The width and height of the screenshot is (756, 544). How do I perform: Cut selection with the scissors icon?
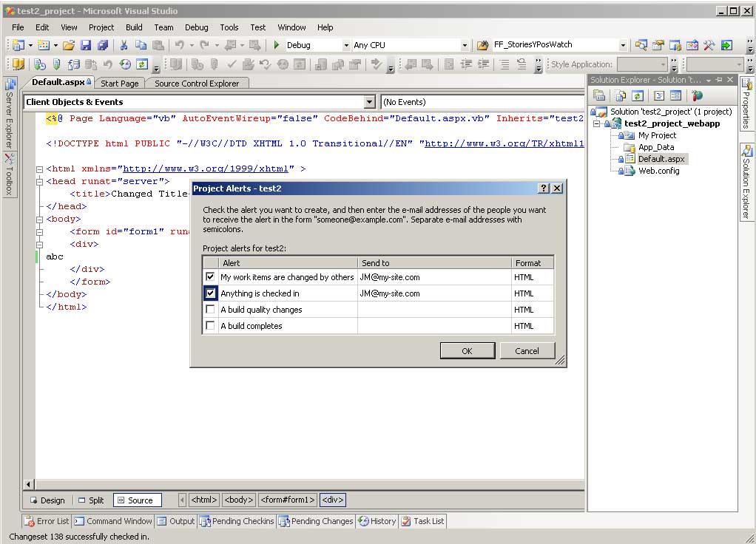124,45
